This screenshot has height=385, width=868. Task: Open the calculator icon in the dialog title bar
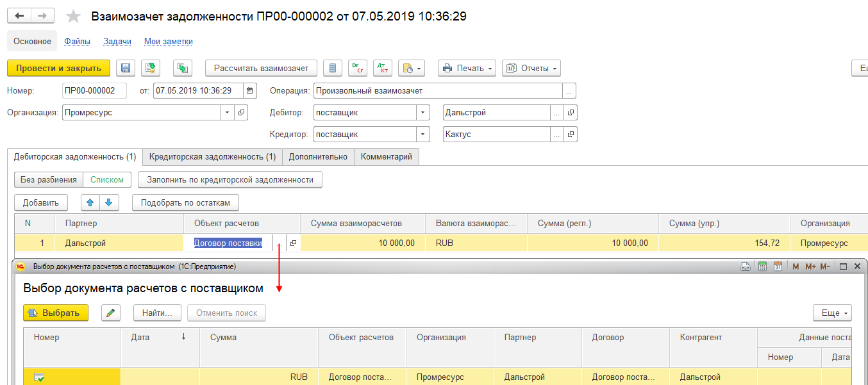point(762,266)
